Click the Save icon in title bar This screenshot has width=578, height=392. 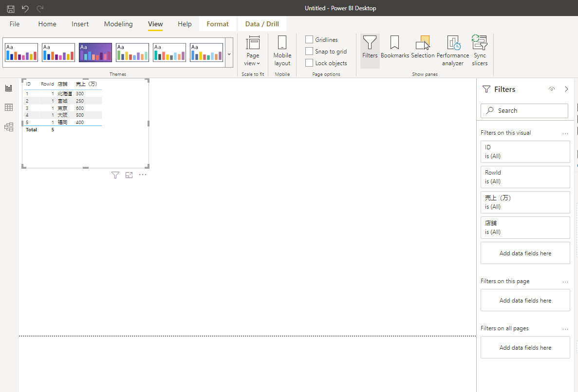click(x=11, y=8)
